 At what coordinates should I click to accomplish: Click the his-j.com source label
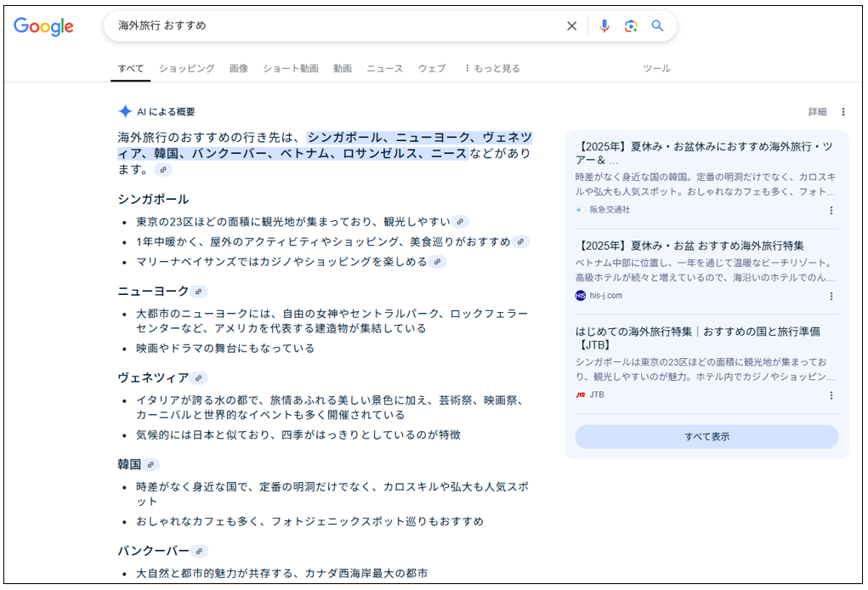[x=605, y=296]
